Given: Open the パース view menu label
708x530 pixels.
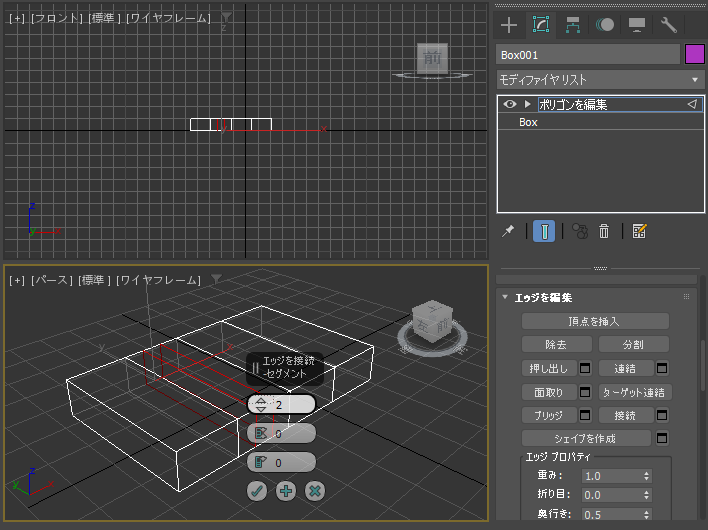Looking at the screenshot, I should [52, 280].
